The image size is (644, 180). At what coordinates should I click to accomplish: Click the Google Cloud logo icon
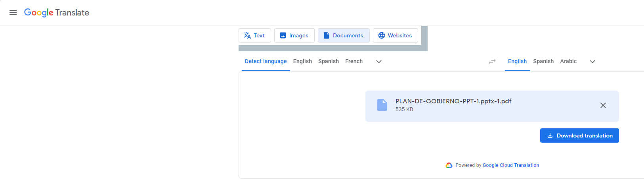(449, 165)
